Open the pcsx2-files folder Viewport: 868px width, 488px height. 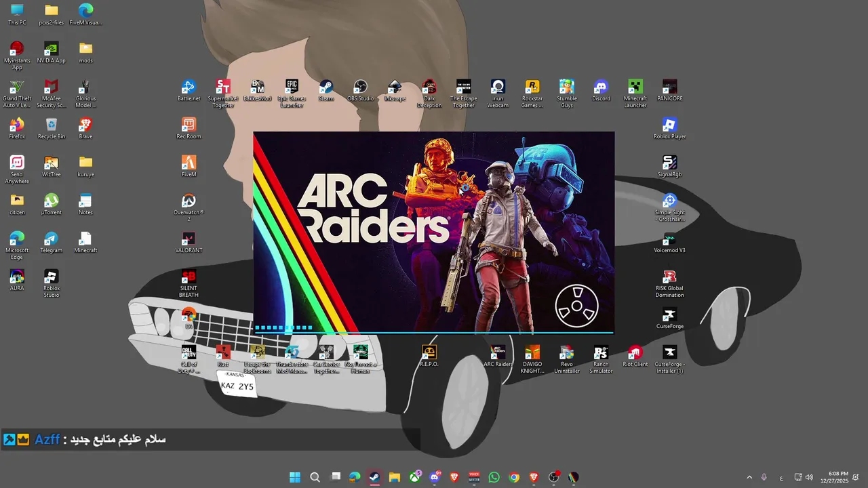pyautogui.click(x=52, y=15)
